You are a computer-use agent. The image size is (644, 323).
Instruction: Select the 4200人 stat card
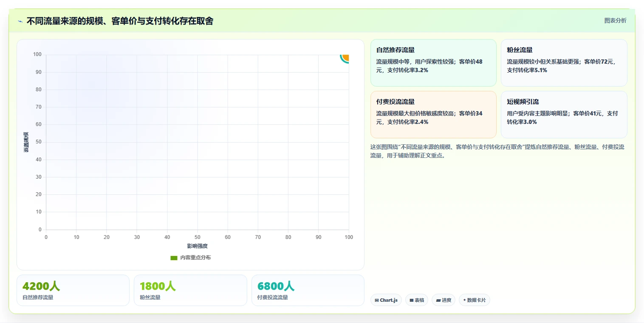[x=73, y=290]
